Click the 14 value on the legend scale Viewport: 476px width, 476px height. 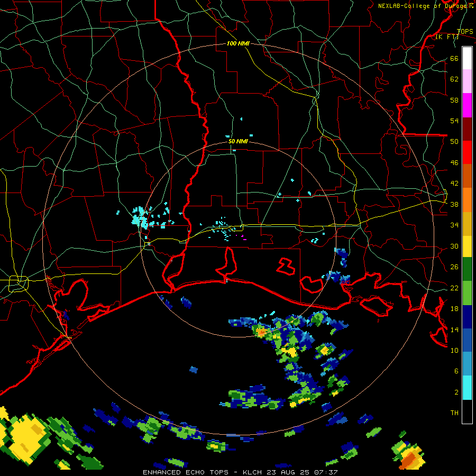coord(454,329)
